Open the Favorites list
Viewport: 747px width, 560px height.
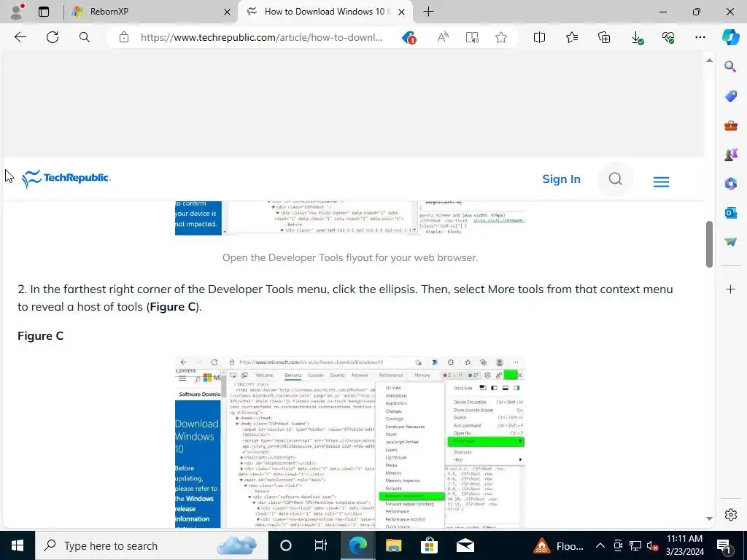572,37
